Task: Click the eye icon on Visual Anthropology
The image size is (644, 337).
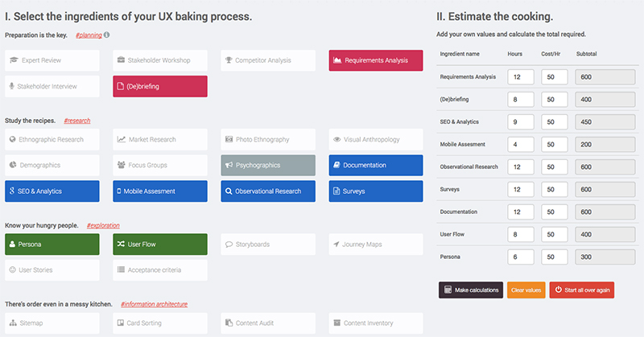Action: (x=336, y=139)
